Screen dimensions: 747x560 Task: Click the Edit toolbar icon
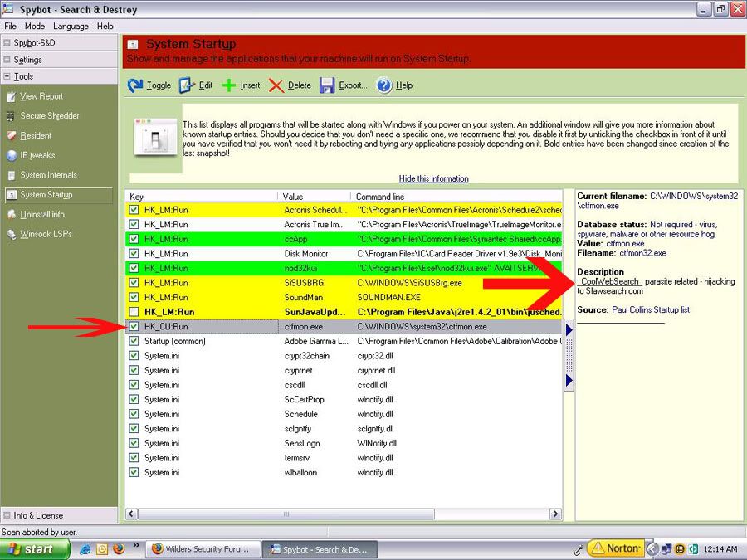[187, 85]
